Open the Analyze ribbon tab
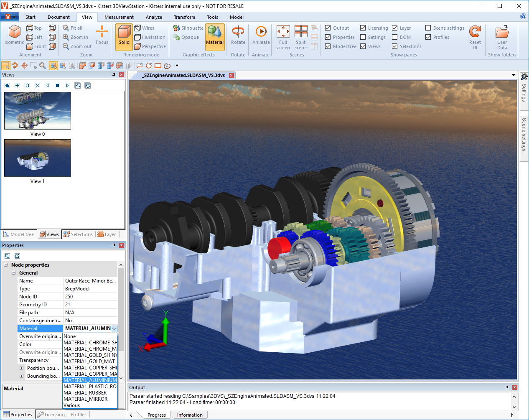This screenshot has width=529, height=420. tap(154, 17)
